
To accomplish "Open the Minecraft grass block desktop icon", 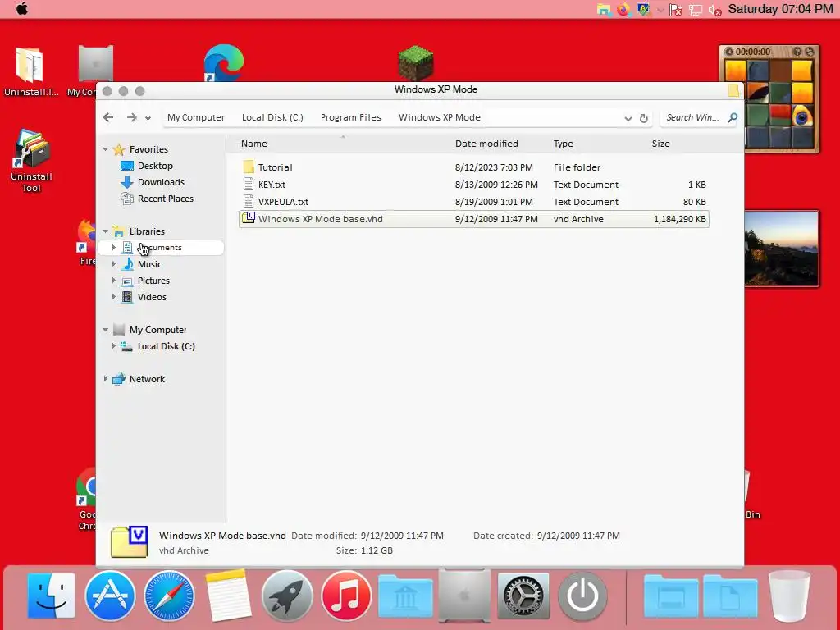I will (x=416, y=62).
